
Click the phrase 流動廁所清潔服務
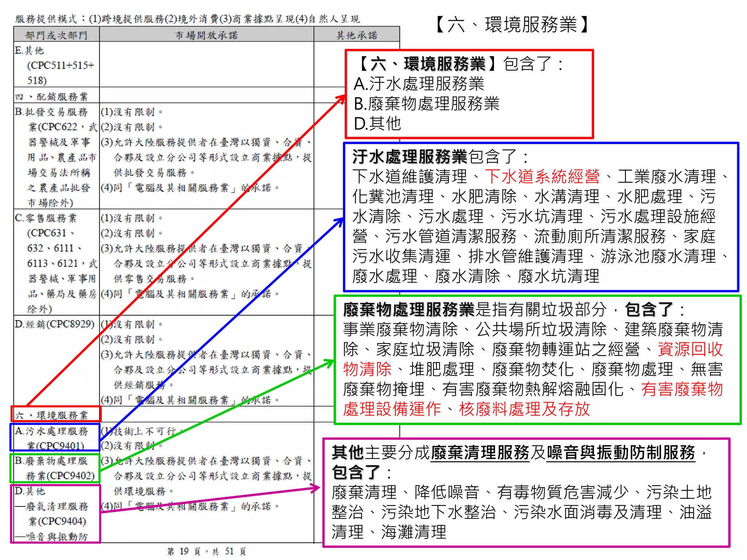[600, 236]
